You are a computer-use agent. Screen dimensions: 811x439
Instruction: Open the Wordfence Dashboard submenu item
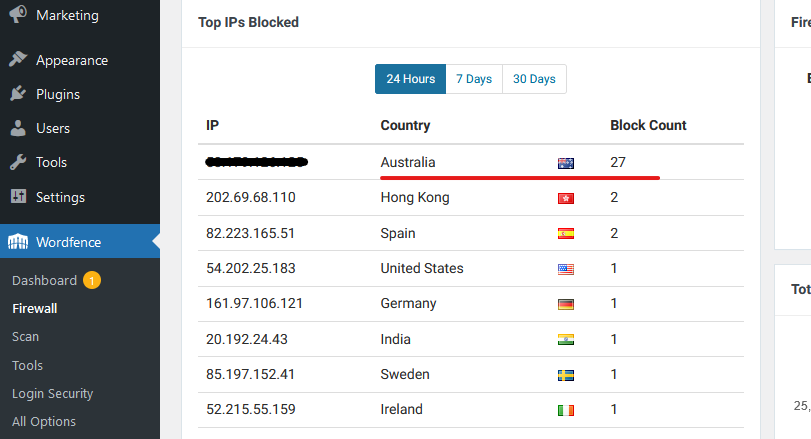[44, 280]
